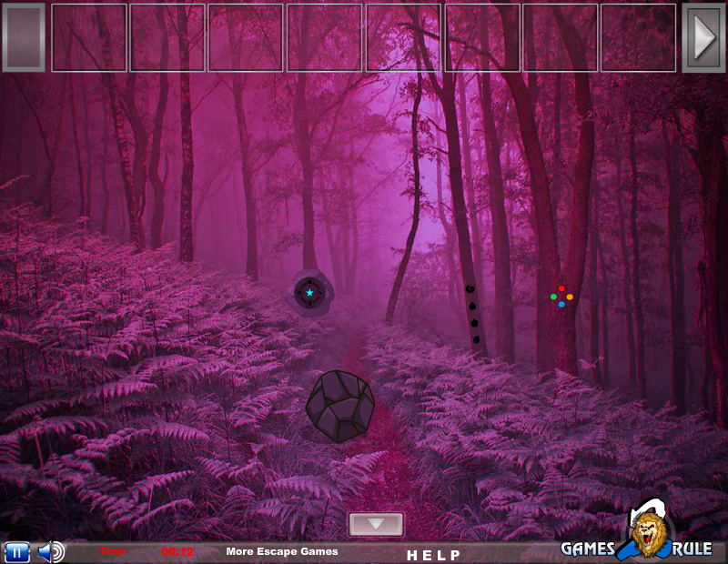
Task: Click the green dot on the tree trunk
Action: [x=553, y=297]
